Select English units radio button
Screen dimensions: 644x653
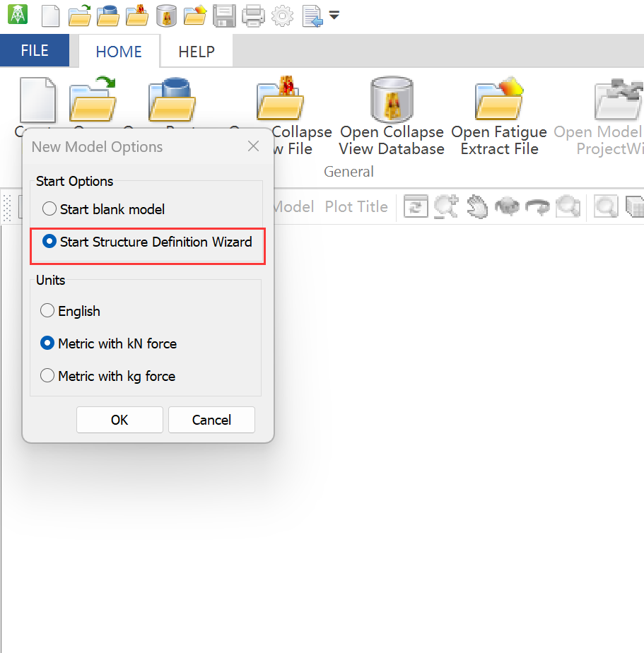47,311
